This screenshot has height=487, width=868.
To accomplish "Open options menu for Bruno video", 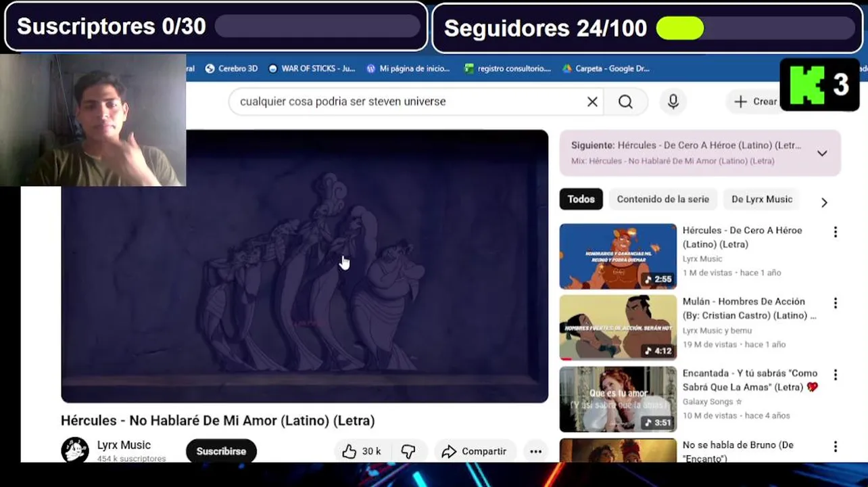I will (836, 446).
